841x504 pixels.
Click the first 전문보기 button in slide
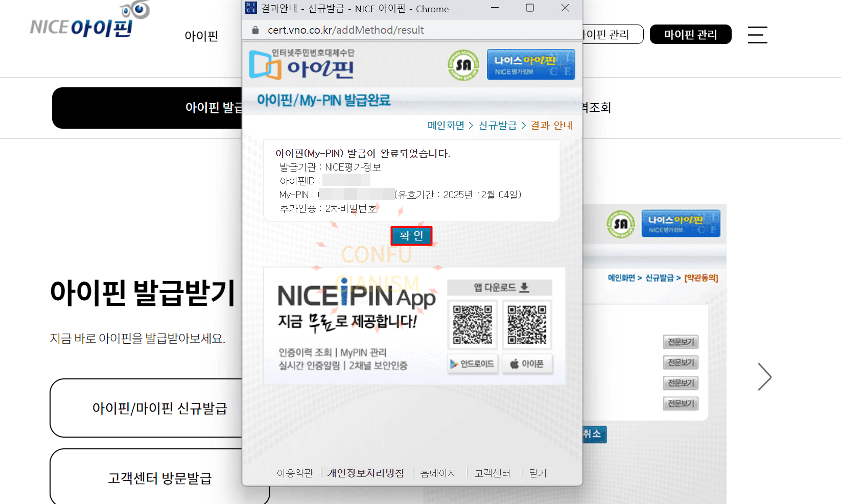click(x=681, y=342)
